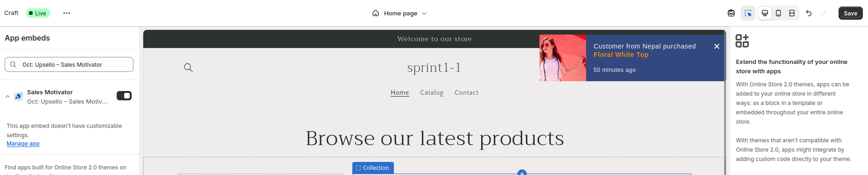This screenshot has width=868, height=175.
Task: Undo the last change
Action: (x=809, y=13)
